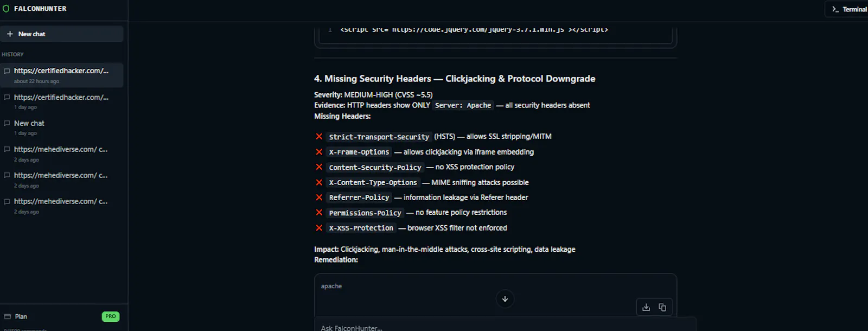
Task: Click the X-Content-Type-Options header text
Action: 373,182
